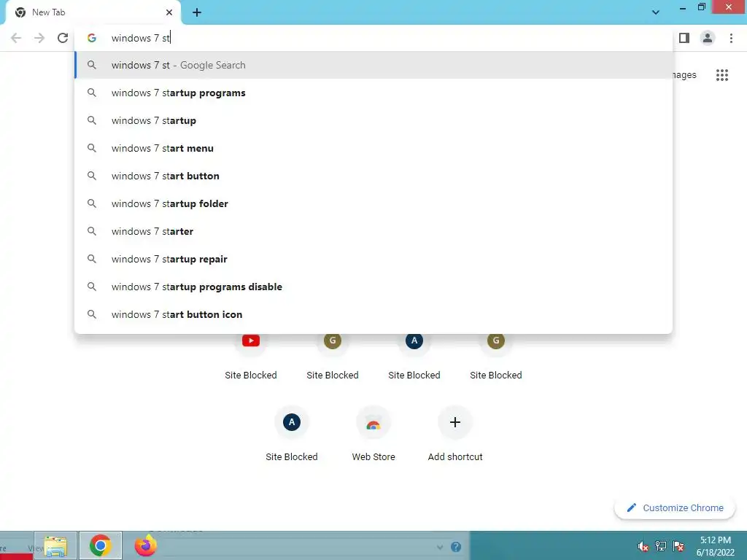Open the YouTube-icon Site Blocked shortcut
The width and height of the screenshot is (747, 560).
point(251,355)
